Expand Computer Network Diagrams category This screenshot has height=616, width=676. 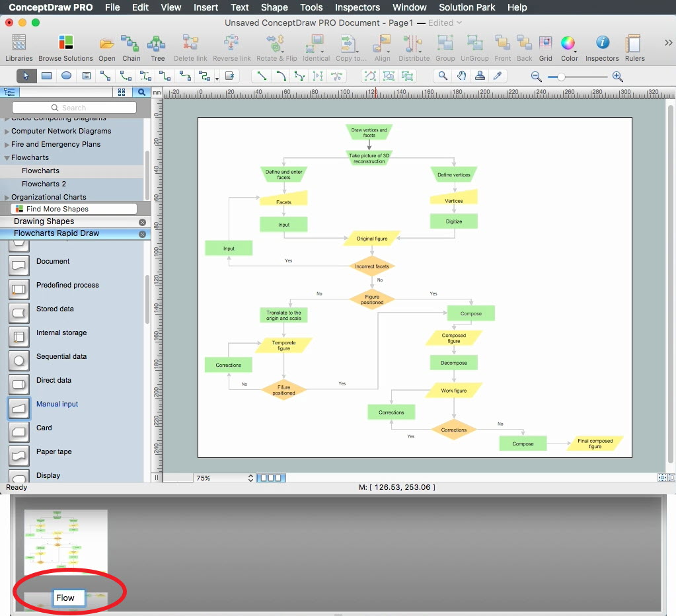click(7, 132)
